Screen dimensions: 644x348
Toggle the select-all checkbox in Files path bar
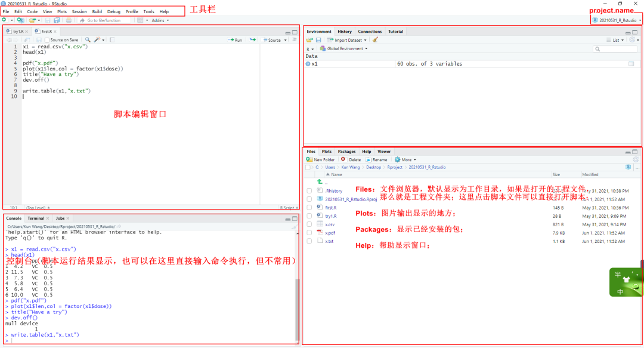(x=308, y=167)
